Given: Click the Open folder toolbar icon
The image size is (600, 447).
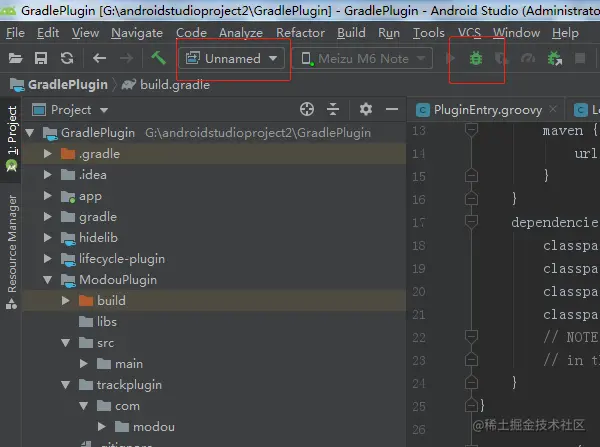Looking at the screenshot, I should point(16,58).
